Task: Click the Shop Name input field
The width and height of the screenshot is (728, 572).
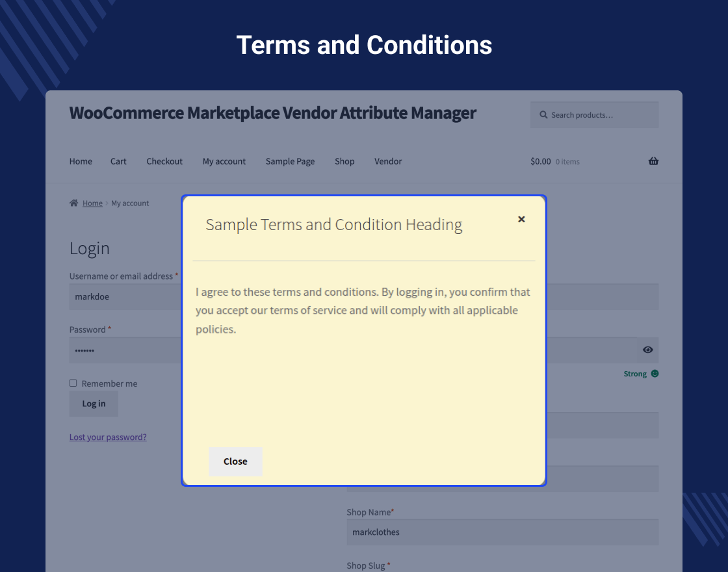Action: click(x=502, y=532)
